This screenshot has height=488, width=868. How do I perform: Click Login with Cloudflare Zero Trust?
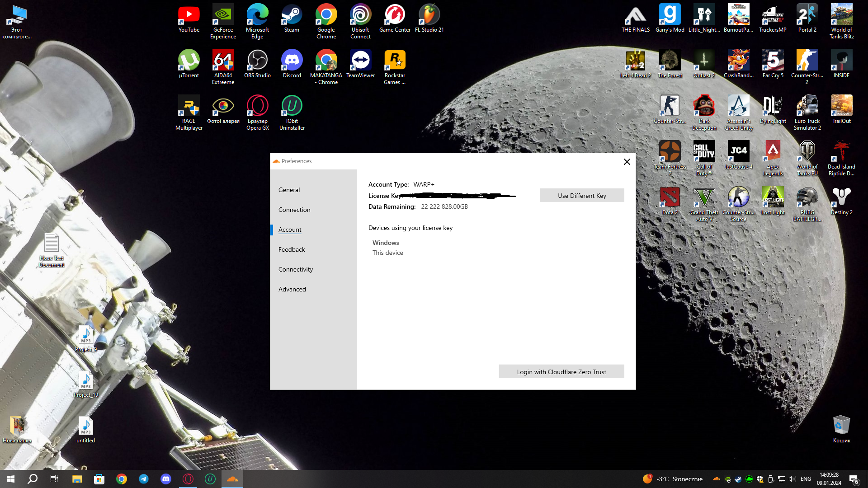561,372
